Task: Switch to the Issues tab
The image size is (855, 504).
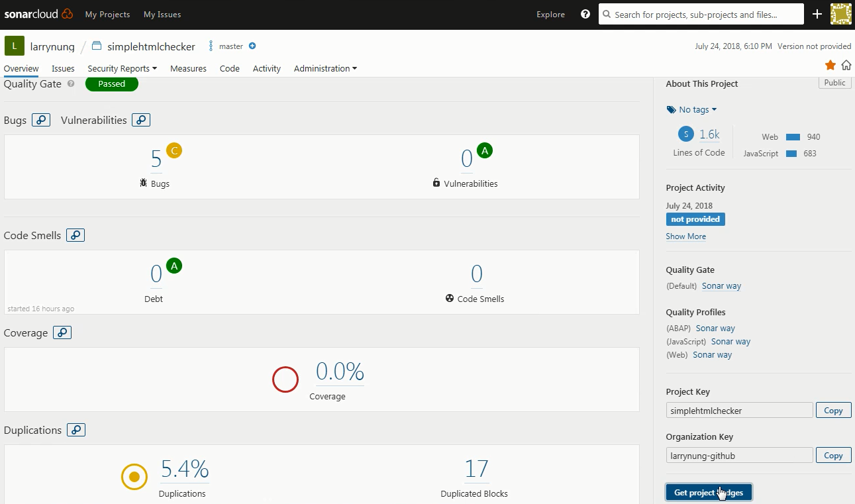Action: (63, 68)
